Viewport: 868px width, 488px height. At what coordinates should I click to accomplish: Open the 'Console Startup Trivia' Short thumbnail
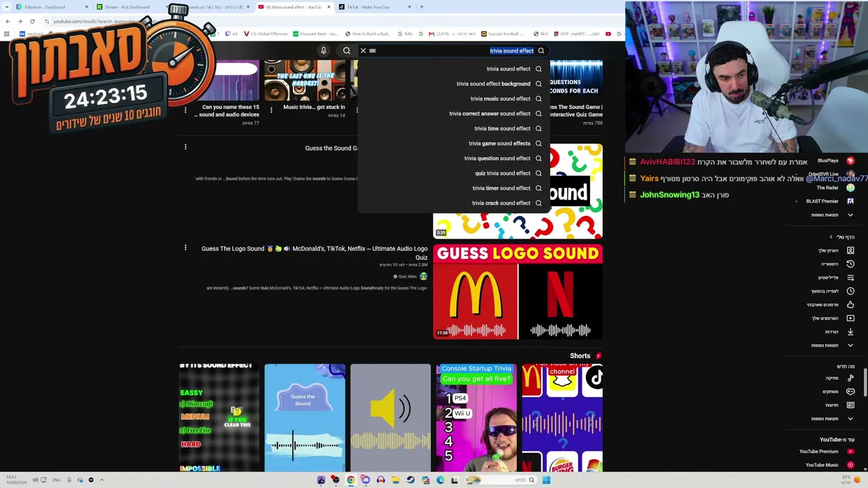(476, 418)
